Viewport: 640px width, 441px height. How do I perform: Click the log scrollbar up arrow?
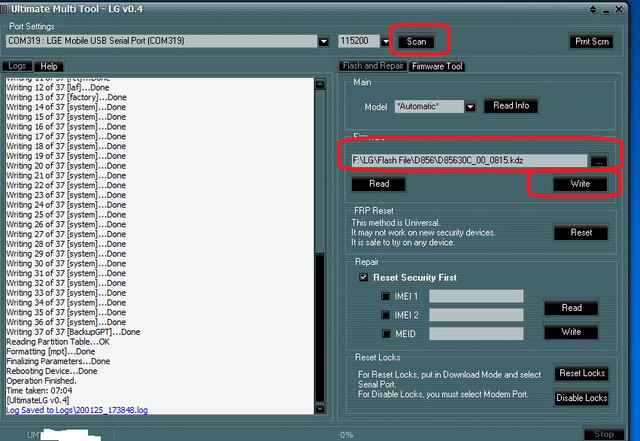(x=320, y=84)
